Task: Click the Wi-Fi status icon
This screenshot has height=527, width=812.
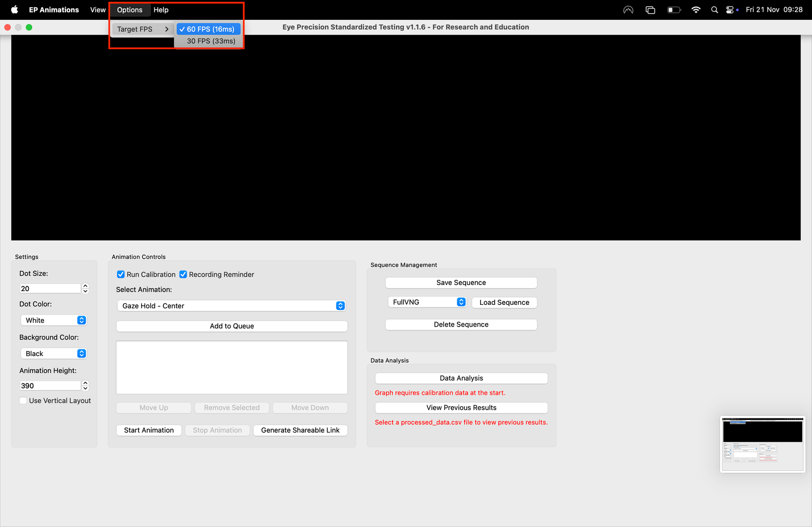Action: pyautogui.click(x=696, y=10)
